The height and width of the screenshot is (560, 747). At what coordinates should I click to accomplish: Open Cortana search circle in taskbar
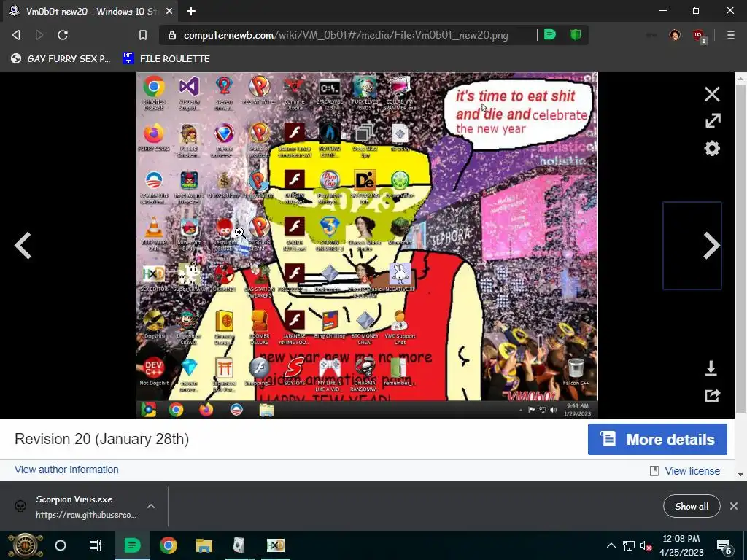point(61,545)
